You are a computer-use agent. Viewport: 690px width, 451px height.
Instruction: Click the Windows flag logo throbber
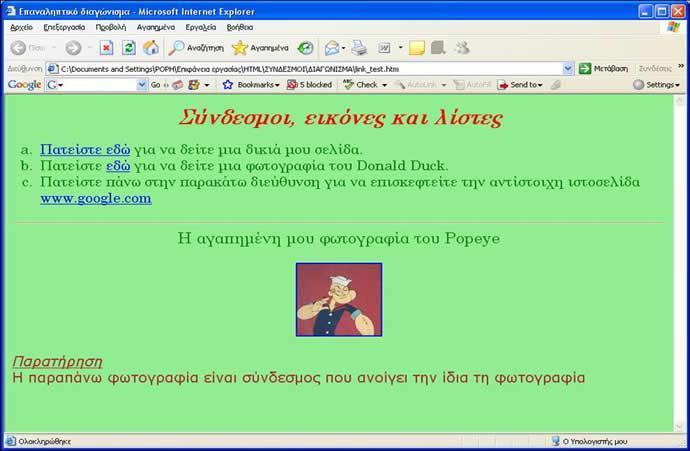point(673,27)
